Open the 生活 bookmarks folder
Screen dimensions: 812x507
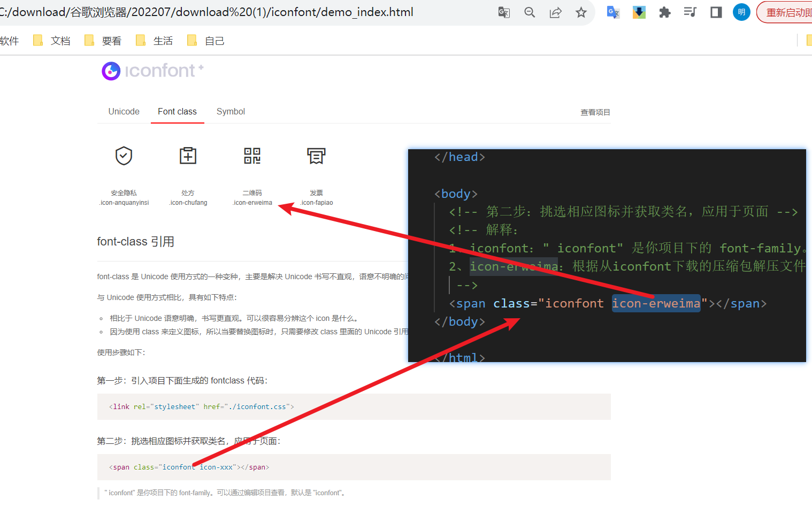(155, 41)
